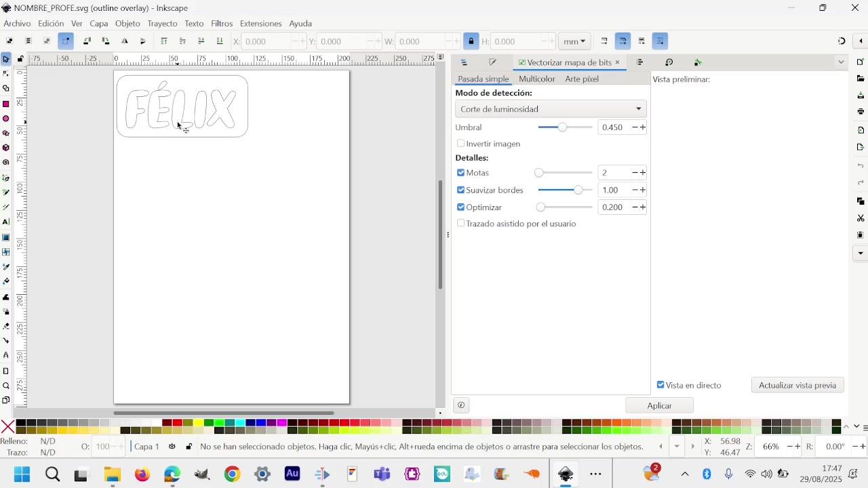The height and width of the screenshot is (488, 868).
Task: Select the Rectangle tool
Action: 6,104
